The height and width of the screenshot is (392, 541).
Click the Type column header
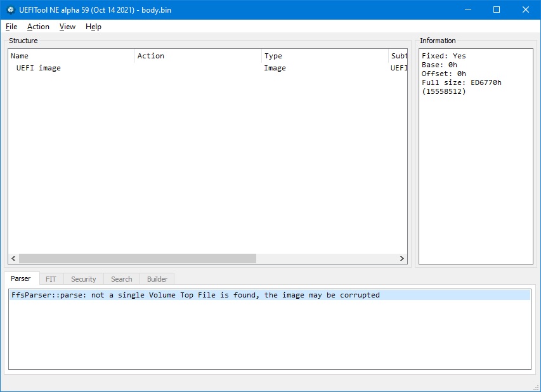325,56
